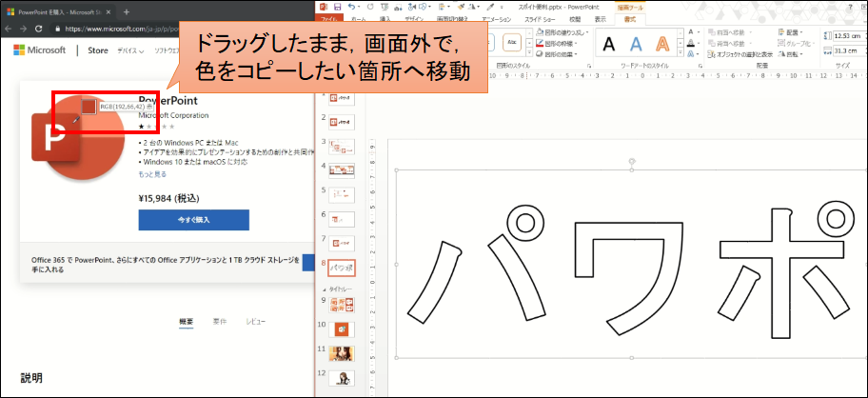Click the browser Forward arrow
This screenshot has width=868, height=398.
(x=23, y=29)
